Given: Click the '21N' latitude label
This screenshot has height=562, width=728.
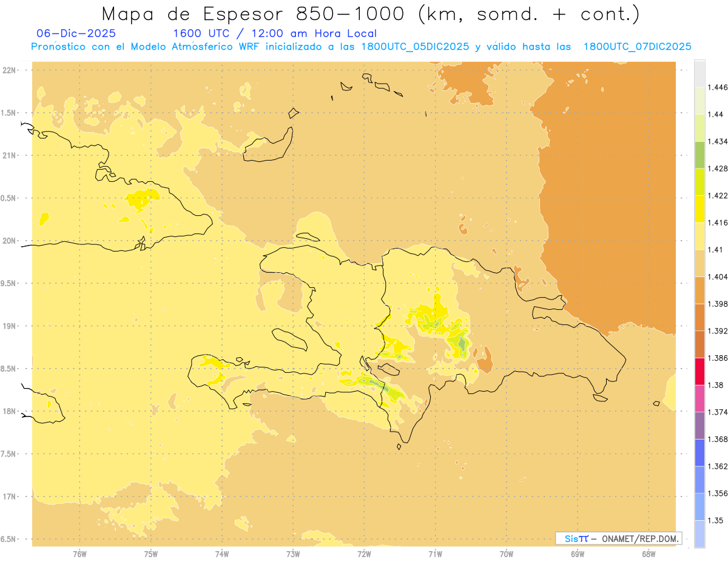Looking at the screenshot, I should point(10,155).
